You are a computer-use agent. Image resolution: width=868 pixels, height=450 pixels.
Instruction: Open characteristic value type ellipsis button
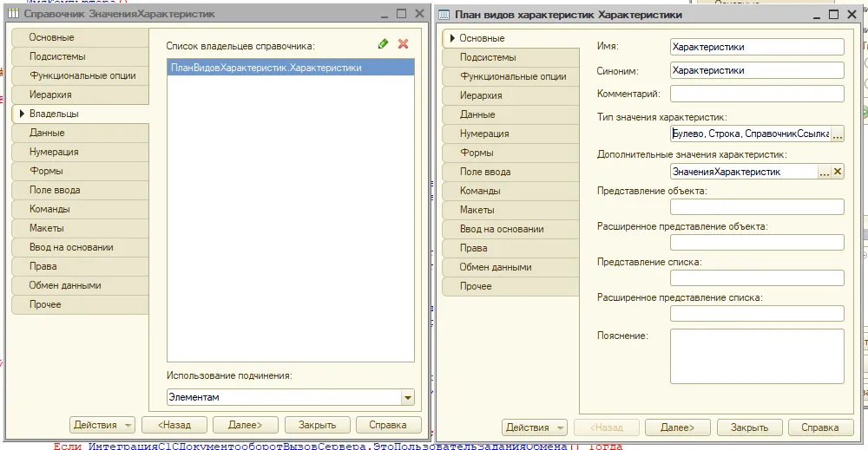(838, 134)
